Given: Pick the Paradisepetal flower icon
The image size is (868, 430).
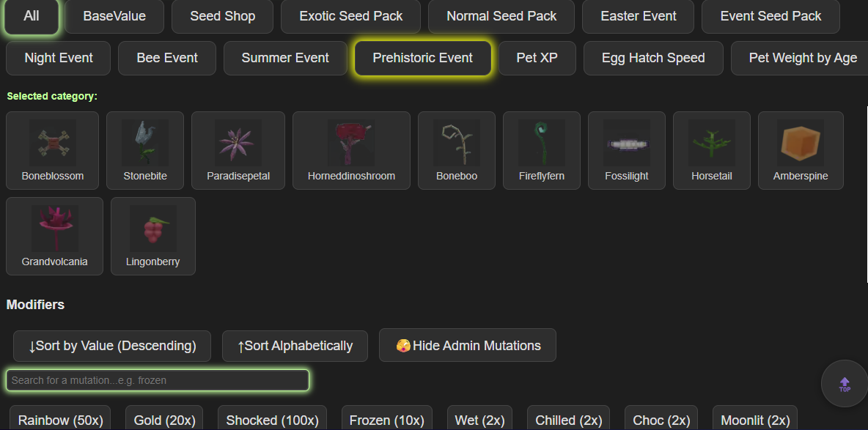Looking at the screenshot, I should point(238,144).
